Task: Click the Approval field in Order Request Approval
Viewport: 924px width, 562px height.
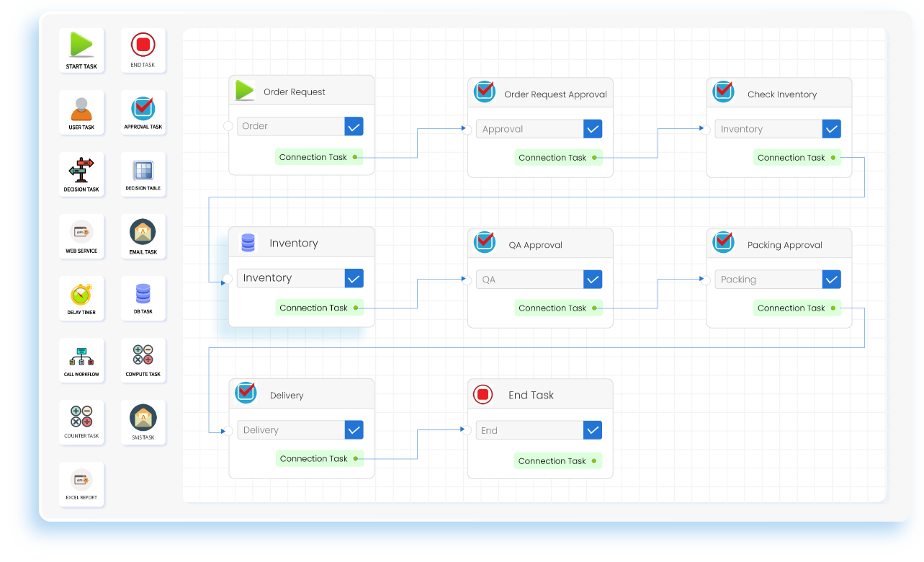Action: [529, 130]
